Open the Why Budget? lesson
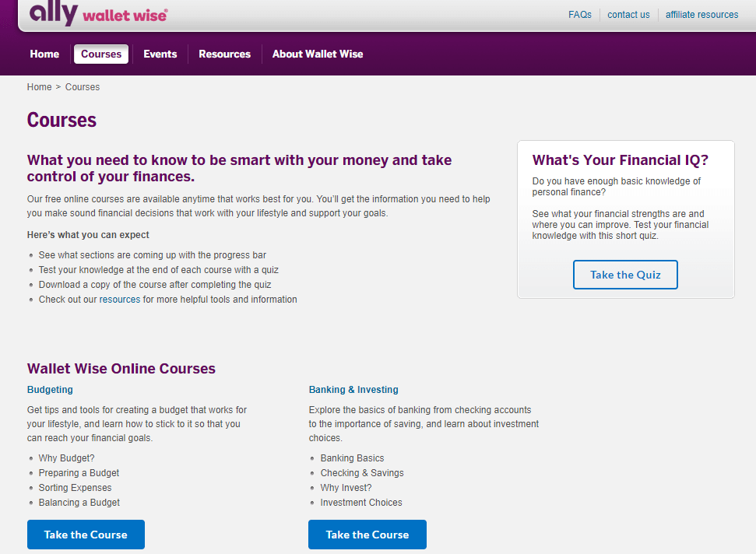Screen dimensions: 756x554 (66, 458)
